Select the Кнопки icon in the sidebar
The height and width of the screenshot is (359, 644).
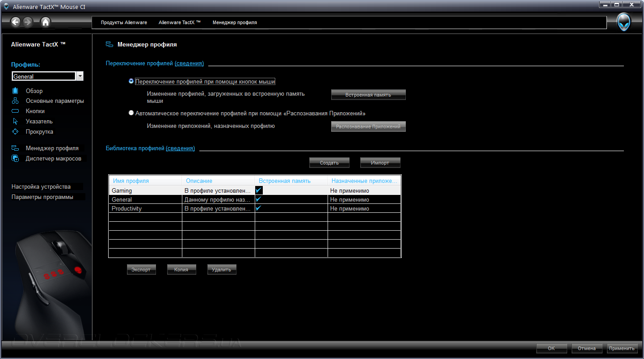click(x=15, y=111)
